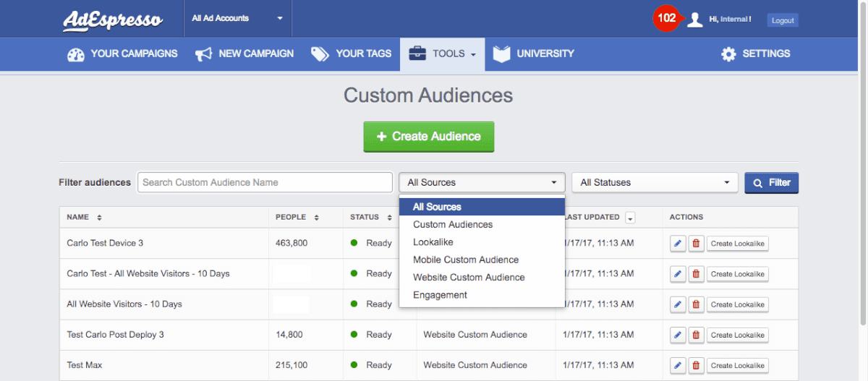Screen dimensions: 868x381
Task: Delete the Test Max audience
Action: pos(696,366)
